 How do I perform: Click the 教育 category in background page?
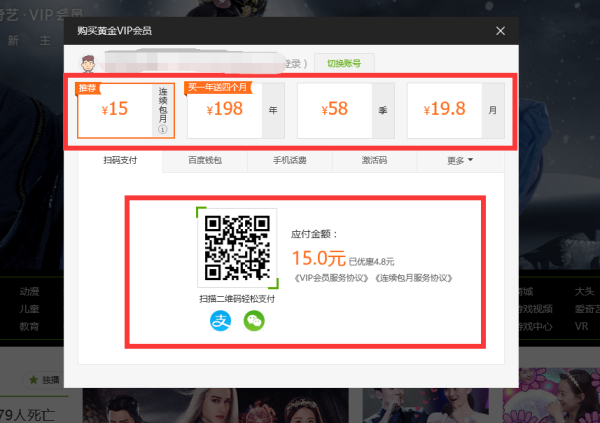pyautogui.click(x=29, y=326)
